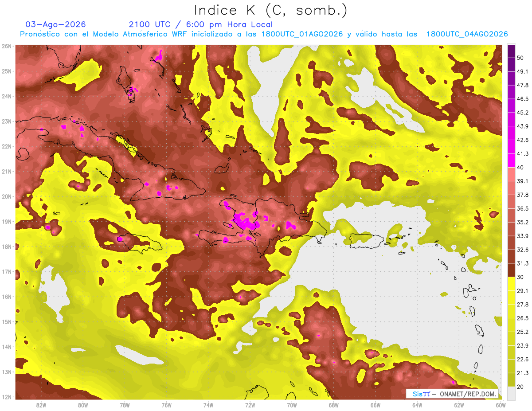Image resolution: width=532 pixels, height=411 pixels.
Task: Select the latitude axis label "22N"
Action: [7, 146]
